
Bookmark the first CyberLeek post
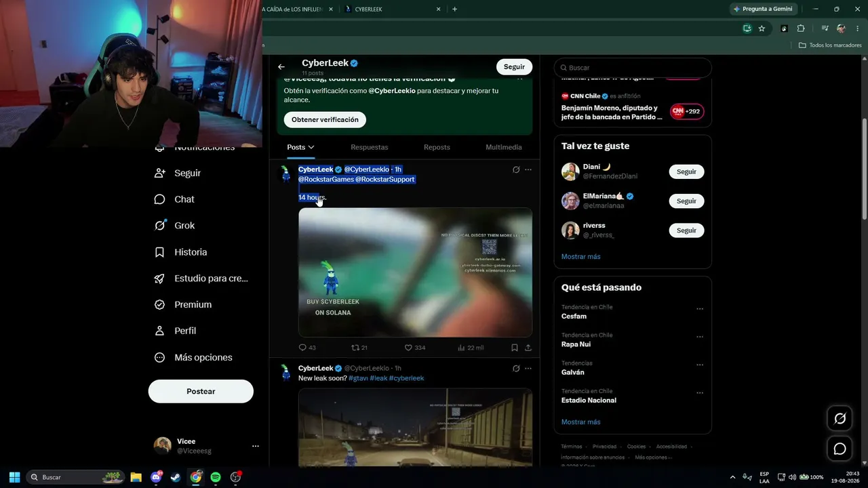515,348
